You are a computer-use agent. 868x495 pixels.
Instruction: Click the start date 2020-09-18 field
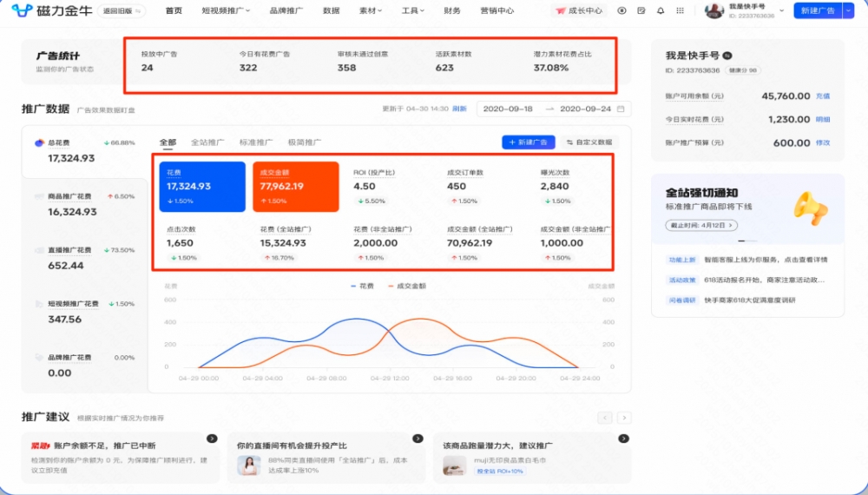click(508, 109)
